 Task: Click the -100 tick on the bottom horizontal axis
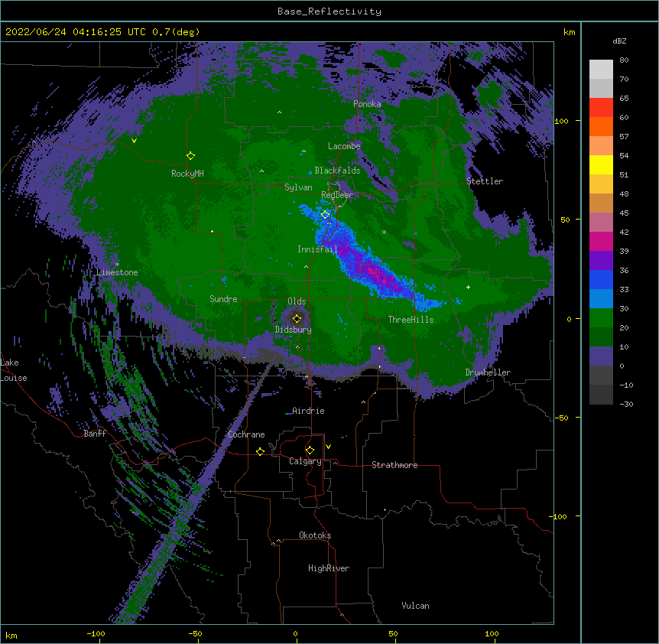pyautogui.click(x=96, y=633)
